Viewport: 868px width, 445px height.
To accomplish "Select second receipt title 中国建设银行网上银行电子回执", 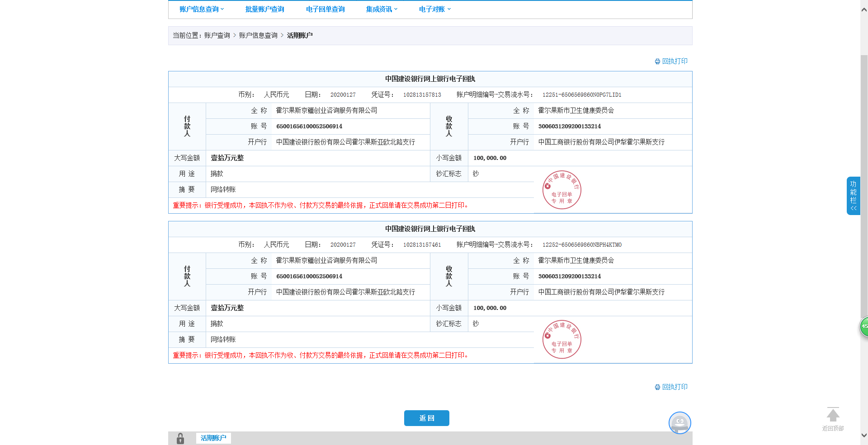I will [x=430, y=229].
